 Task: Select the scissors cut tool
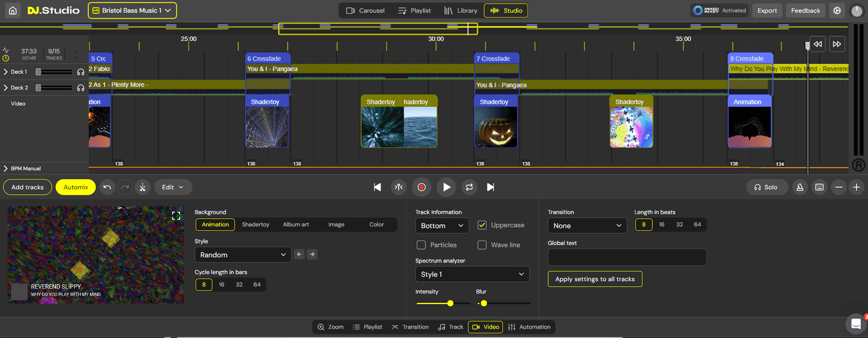[142, 187]
